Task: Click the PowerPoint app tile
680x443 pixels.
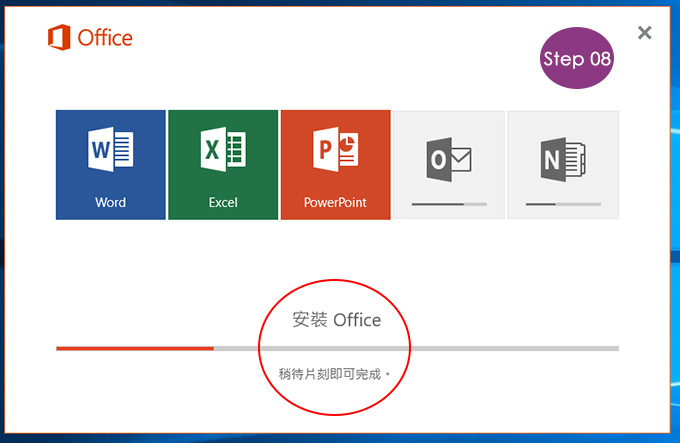Action: pos(336,165)
